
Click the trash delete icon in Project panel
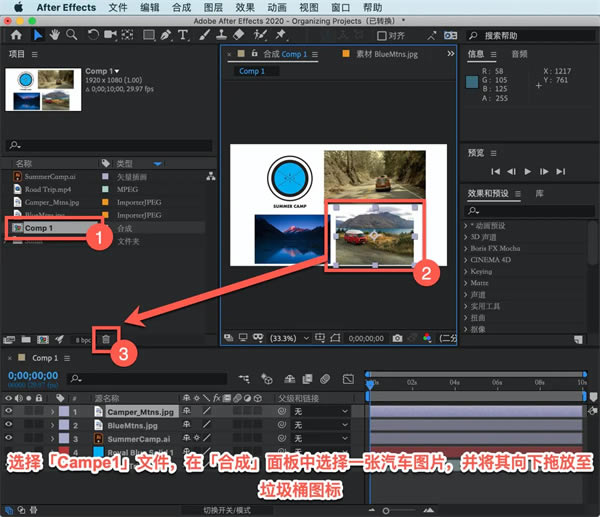[106, 339]
